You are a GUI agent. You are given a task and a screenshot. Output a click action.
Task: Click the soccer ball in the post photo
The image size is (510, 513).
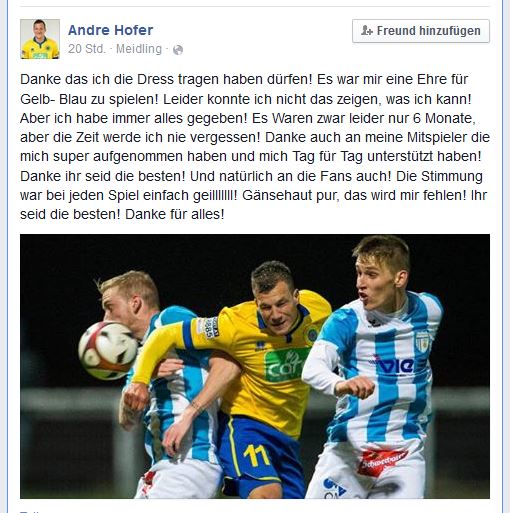pos(108,351)
